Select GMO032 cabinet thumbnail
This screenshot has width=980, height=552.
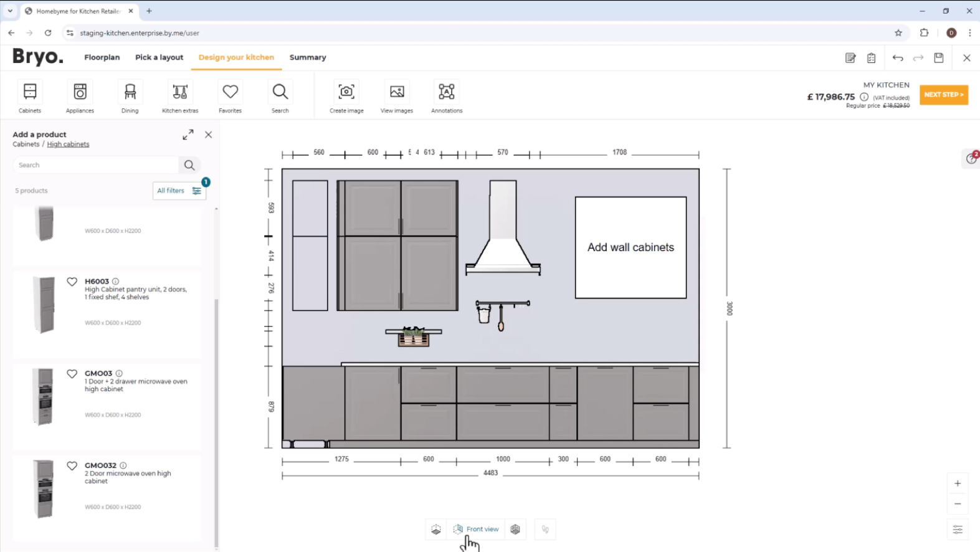[43, 489]
